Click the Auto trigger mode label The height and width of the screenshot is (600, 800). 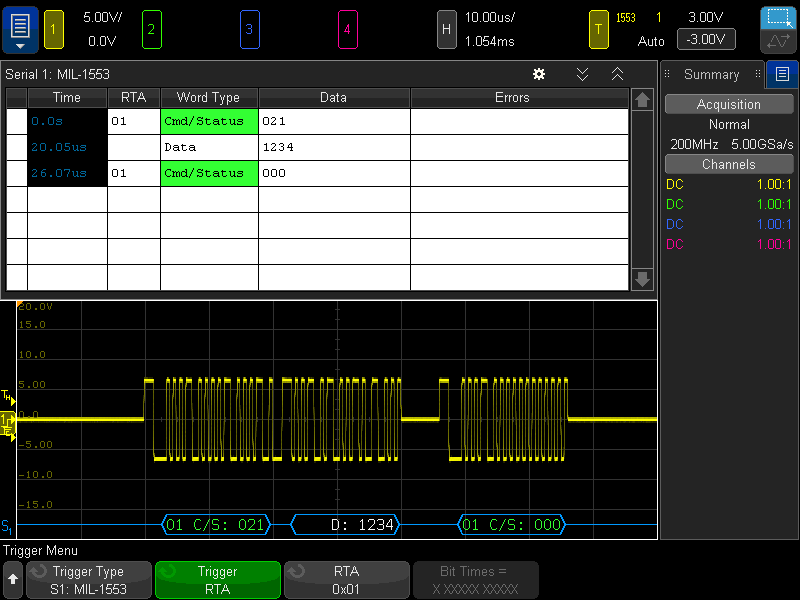coord(651,41)
